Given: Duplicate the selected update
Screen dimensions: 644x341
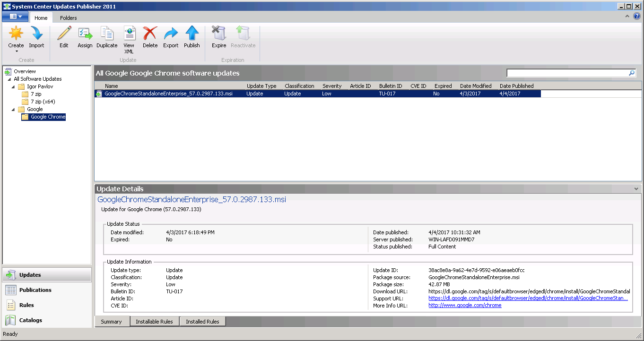Looking at the screenshot, I should coord(107,38).
